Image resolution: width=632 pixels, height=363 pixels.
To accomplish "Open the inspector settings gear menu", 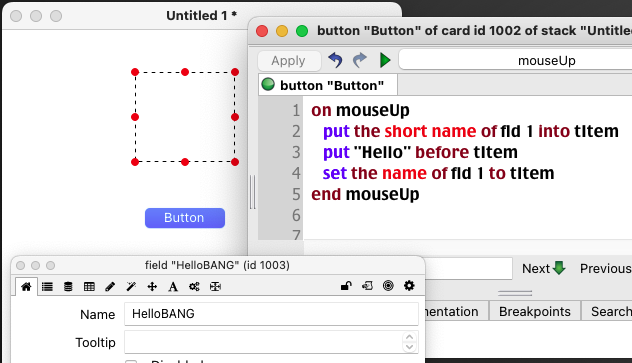I will (x=409, y=286).
